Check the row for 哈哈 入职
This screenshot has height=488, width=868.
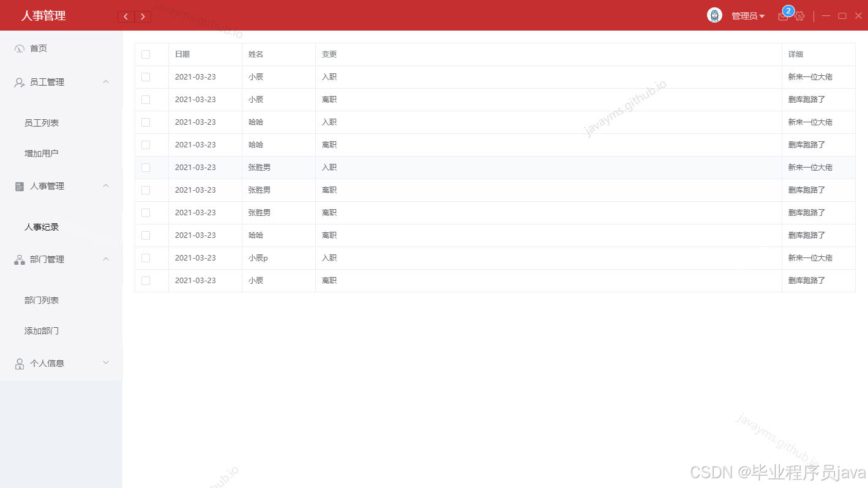click(146, 122)
